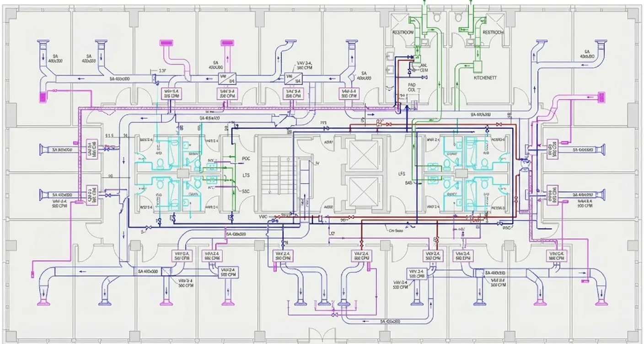644x344 pixels.
Task: Select the POC label near the stairwell
Action: [x=246, y=158]
